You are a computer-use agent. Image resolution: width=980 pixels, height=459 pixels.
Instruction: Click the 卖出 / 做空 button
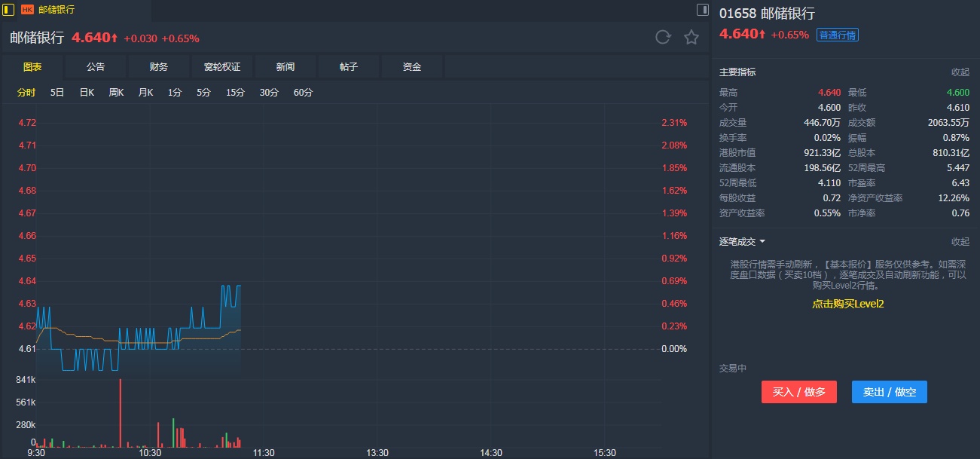[889, 392]
